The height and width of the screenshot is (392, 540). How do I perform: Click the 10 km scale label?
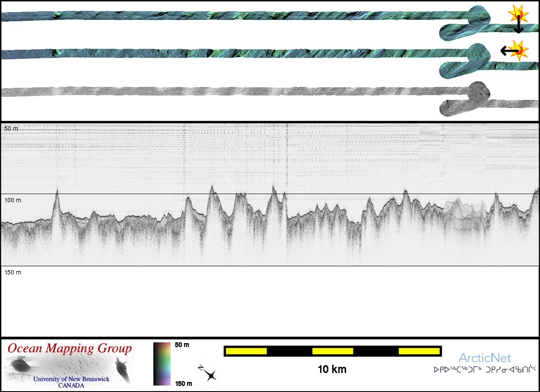pos(332,370)
